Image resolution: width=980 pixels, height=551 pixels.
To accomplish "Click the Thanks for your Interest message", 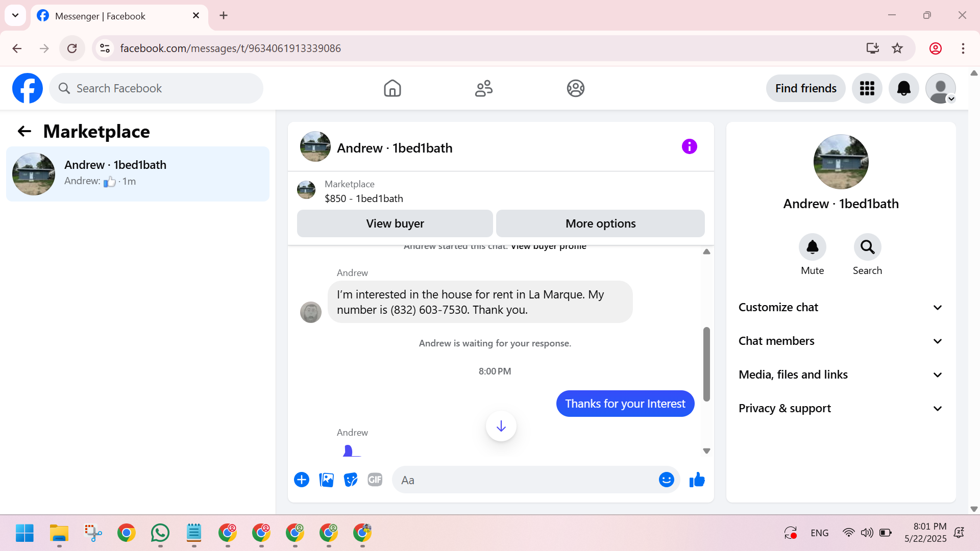I will 625,404.
